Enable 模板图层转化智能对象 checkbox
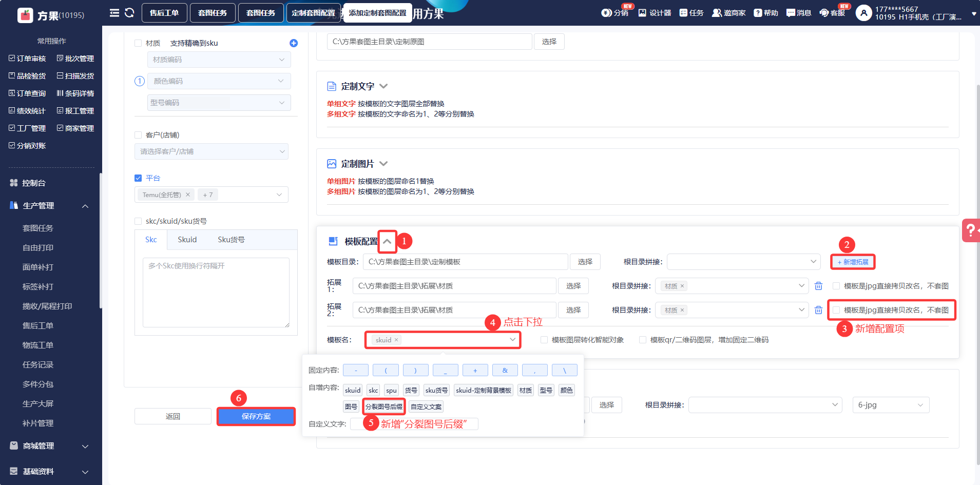980x485 pixels. 544,340
